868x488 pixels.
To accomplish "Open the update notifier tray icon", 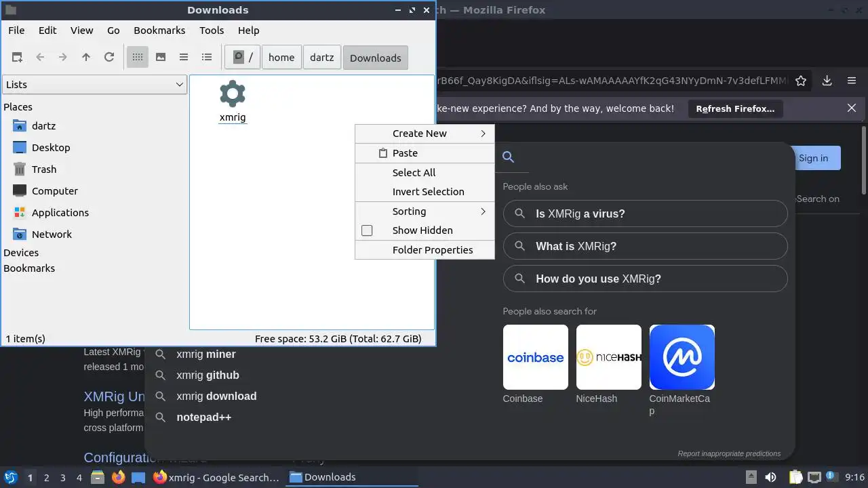I will [832, 477].
